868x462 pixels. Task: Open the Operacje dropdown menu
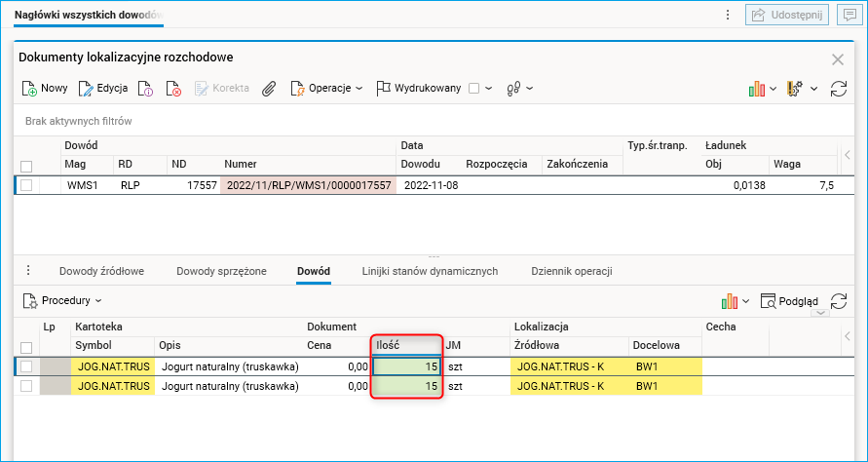point(326,88)
